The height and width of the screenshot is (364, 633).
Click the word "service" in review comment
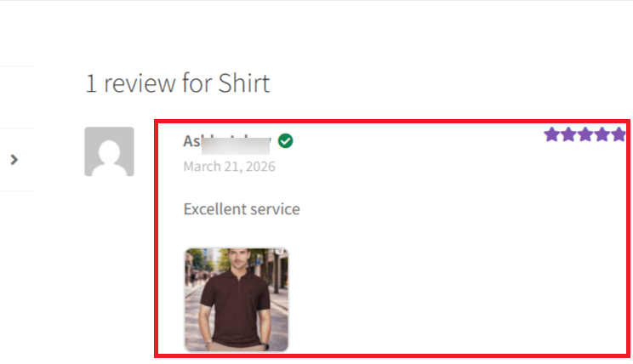271,208
